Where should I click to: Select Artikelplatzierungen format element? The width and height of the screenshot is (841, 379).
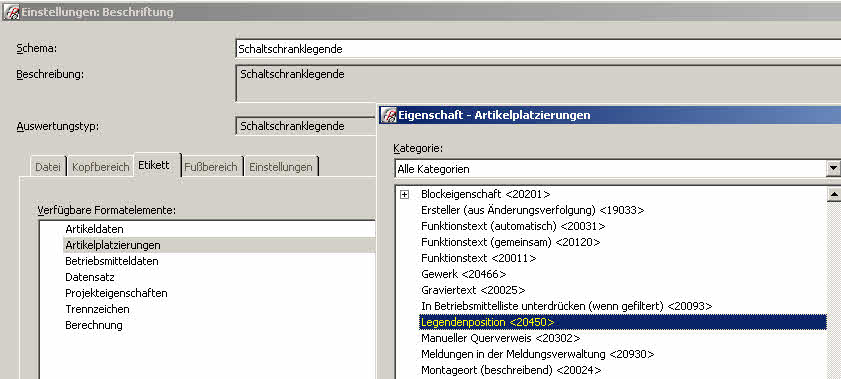113,245
